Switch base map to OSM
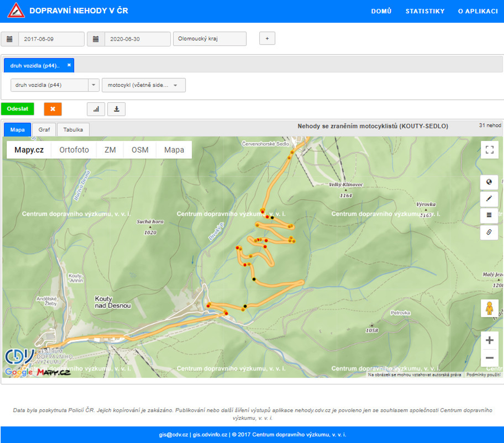The height and width of the screenshot is (443, 504). (x=140, y=150)
